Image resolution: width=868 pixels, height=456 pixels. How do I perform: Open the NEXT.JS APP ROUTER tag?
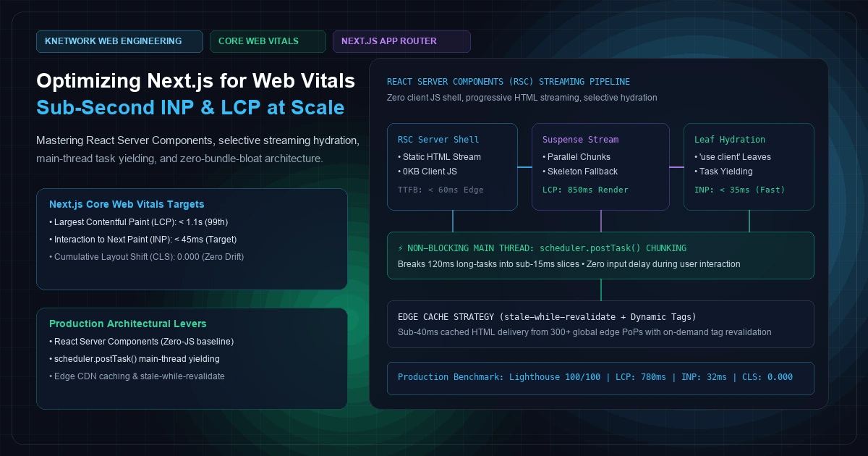[x=401, y=41]
